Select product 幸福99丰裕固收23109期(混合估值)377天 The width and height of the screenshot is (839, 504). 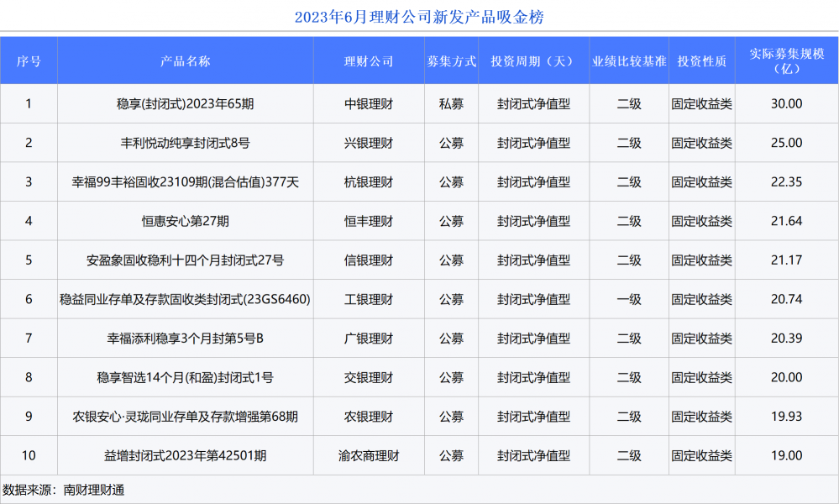click(185, 182)
